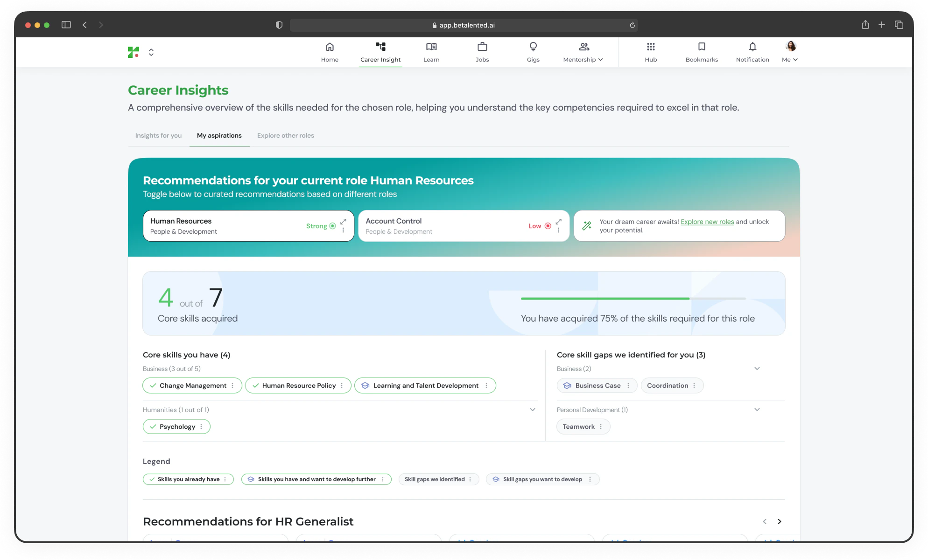The height and width of the screenshot is (560, 928).
Task: Go back with browser back arrow
Action: pos(84,25)
